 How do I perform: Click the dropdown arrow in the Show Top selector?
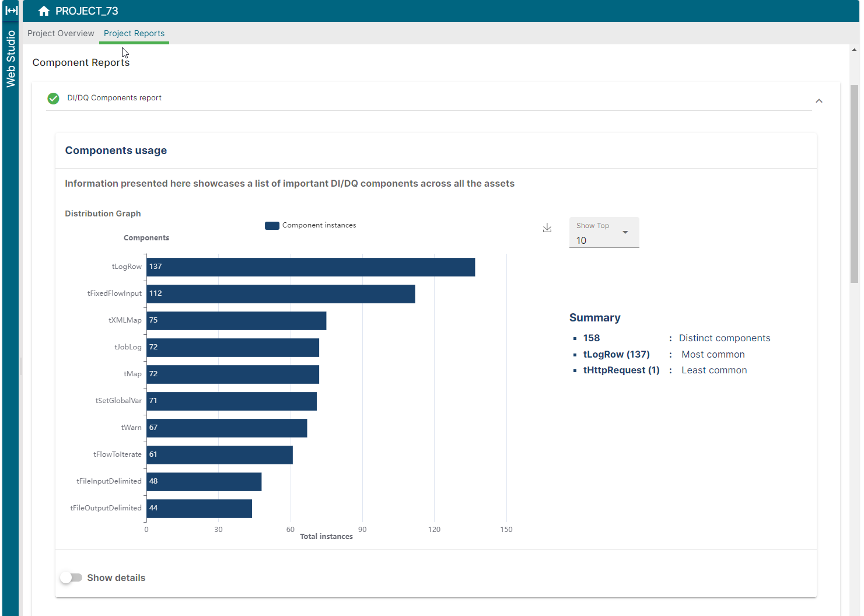(626, 232)
